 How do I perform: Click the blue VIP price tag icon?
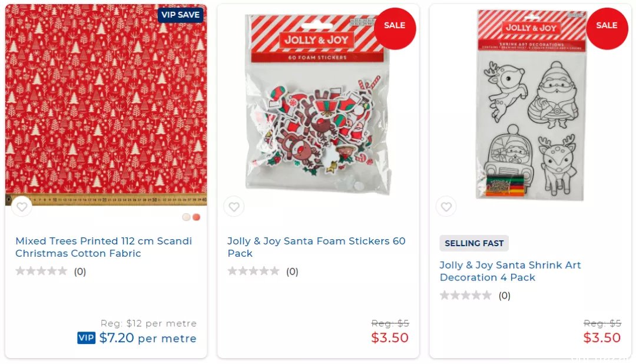point(86,337)
